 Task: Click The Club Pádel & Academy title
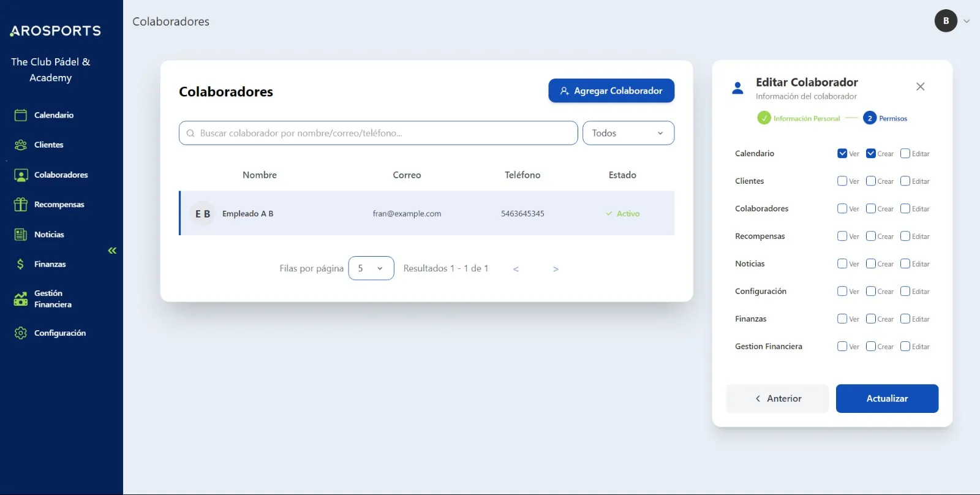[x=51, y=70]
